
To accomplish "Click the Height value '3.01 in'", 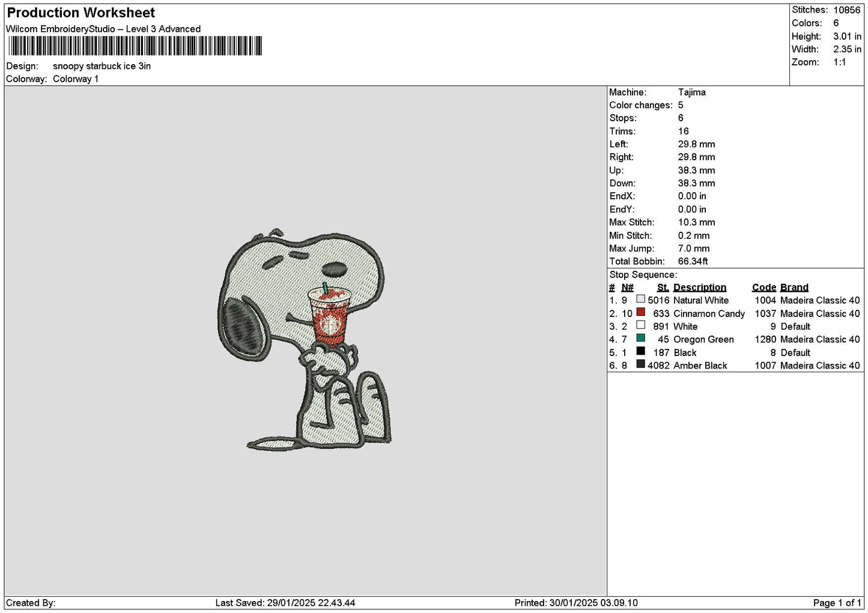I will 847,36.
